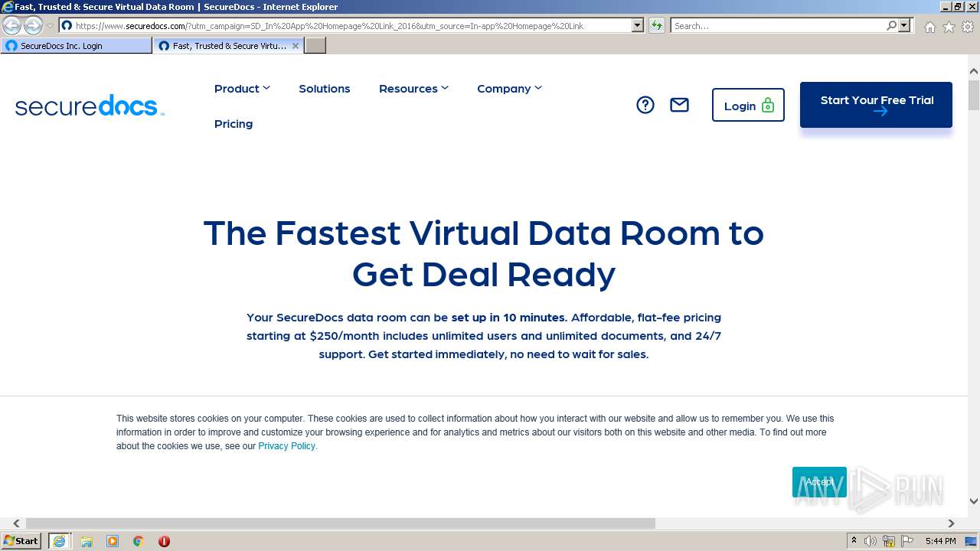
Task: Open the media player taskbar icon
Action: [113, 541]
